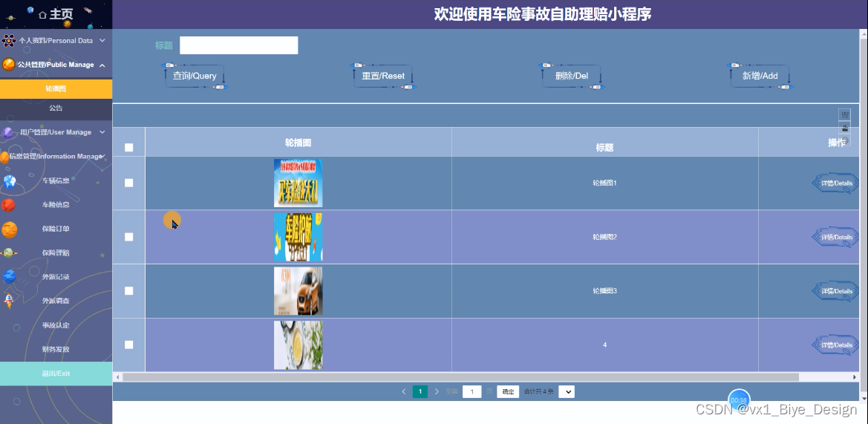Click the globe icon beside 车辆信息
This screenshot has height=424, width=868.
point(9,181)
